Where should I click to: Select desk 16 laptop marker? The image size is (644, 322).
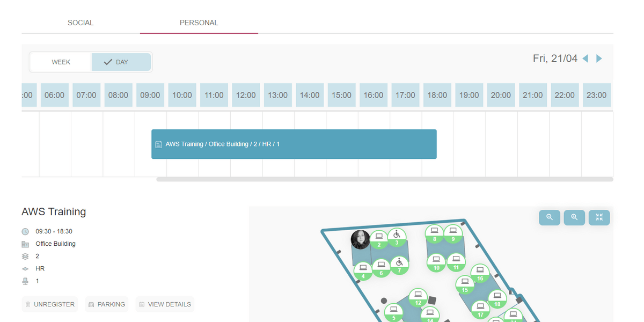coord(480,273)
